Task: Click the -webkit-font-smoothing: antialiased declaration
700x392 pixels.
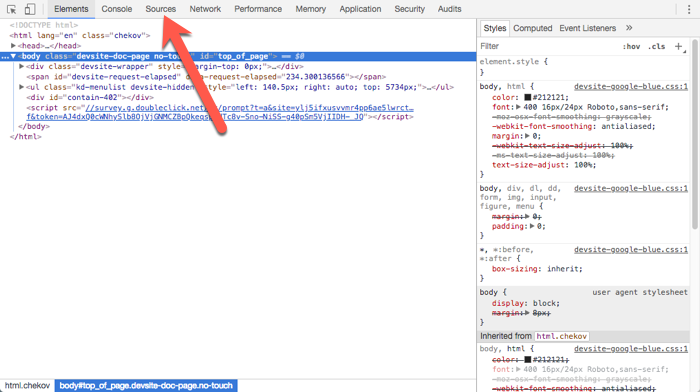Action: (x=574, y=126)
